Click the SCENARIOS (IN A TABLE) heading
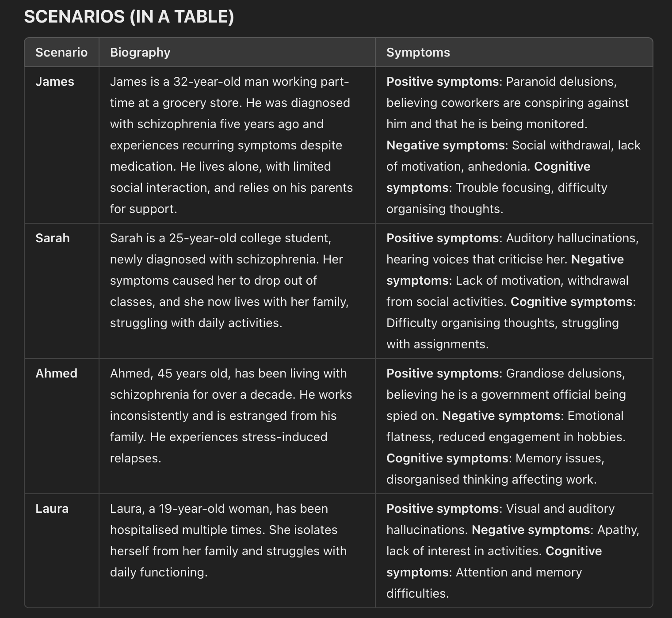 click(x=129, y=17)
